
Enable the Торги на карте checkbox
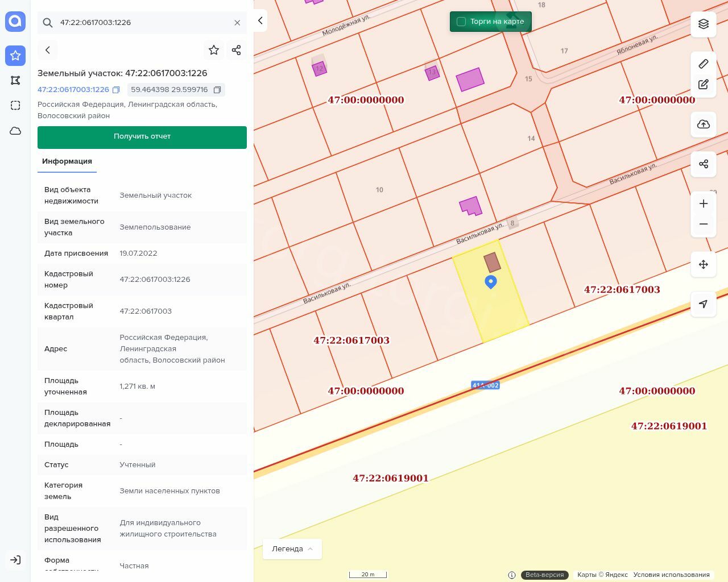point(461,22)
